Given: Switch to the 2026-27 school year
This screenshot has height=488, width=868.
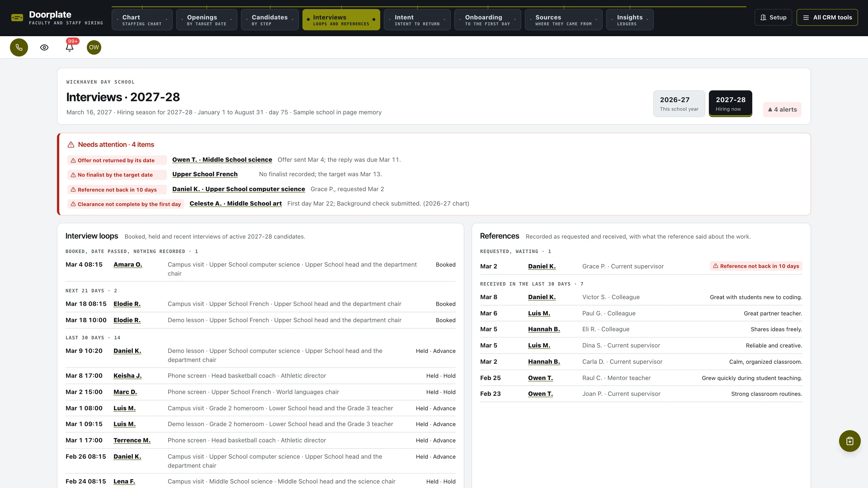Looking at the screenshot, I should point(679,104).
